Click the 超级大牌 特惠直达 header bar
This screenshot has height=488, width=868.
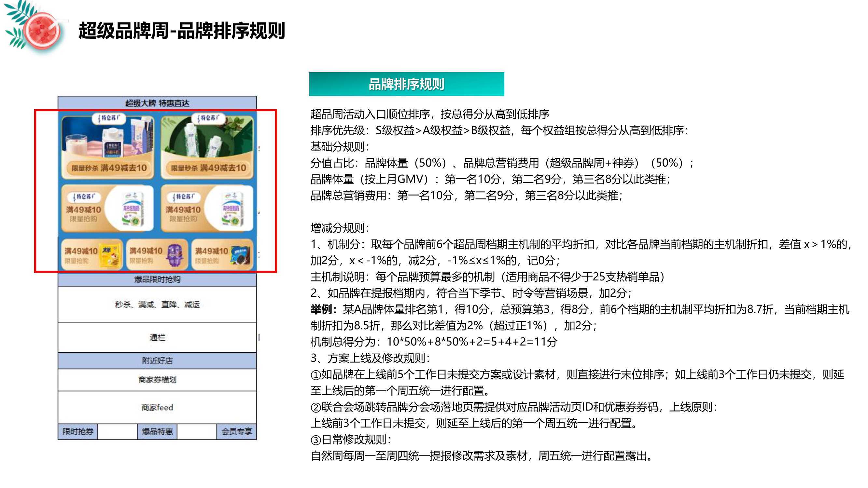157,103
